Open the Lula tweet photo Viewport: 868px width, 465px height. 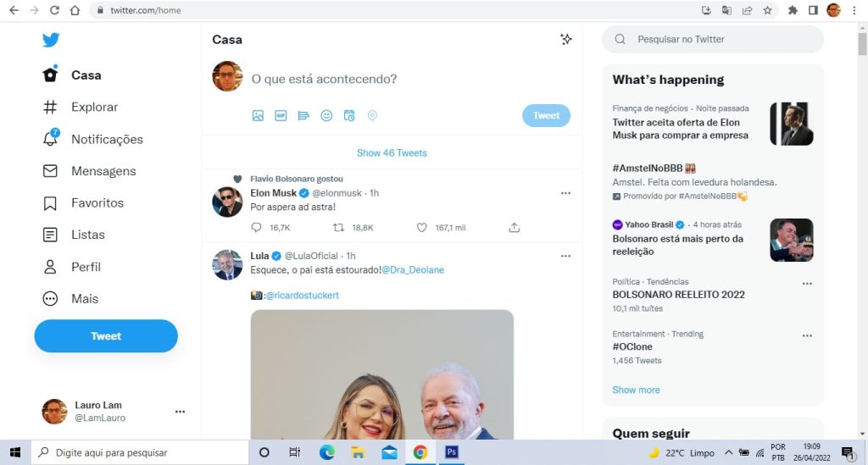click(x=382, y=374)
